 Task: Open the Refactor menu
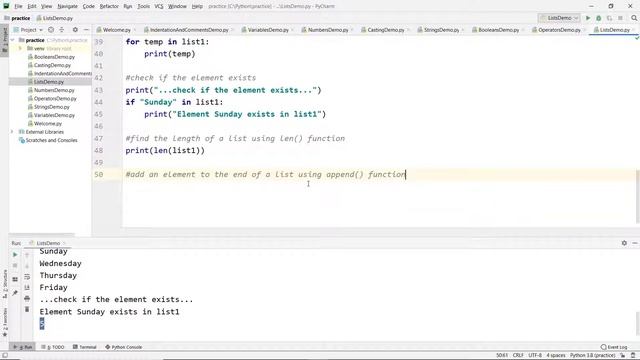point(109,6)
